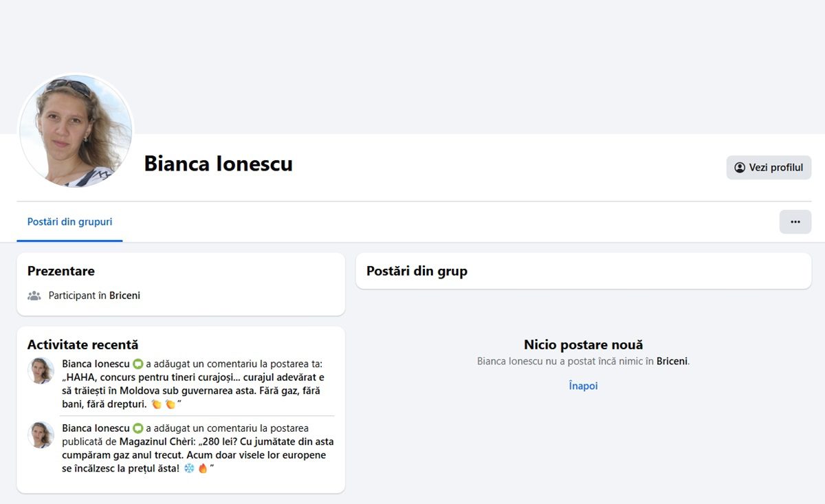This screenshot has height=504, width=825.
Task: Open Briceni link in the no-posts message
Action: coord(672,361)
